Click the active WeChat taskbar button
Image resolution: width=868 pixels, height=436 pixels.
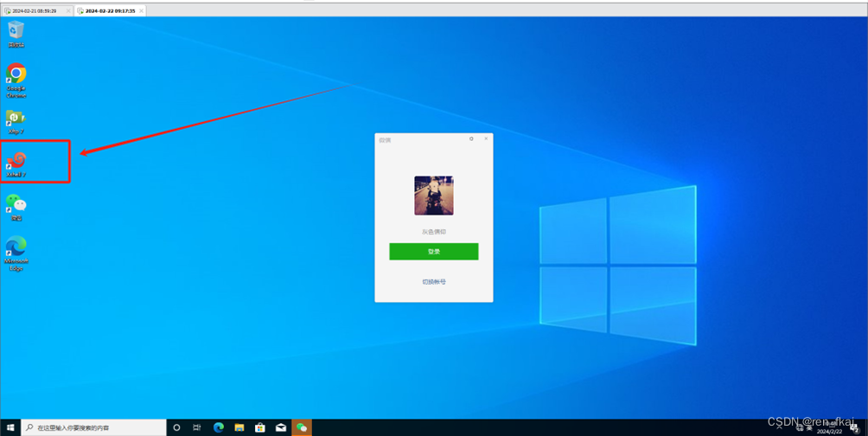pyautogui.click(x=302, y=427)
